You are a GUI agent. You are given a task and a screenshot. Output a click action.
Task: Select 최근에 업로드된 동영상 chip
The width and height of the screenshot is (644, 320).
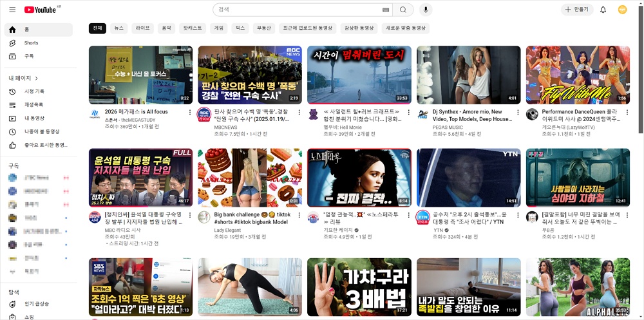click(x=308, y=28)
